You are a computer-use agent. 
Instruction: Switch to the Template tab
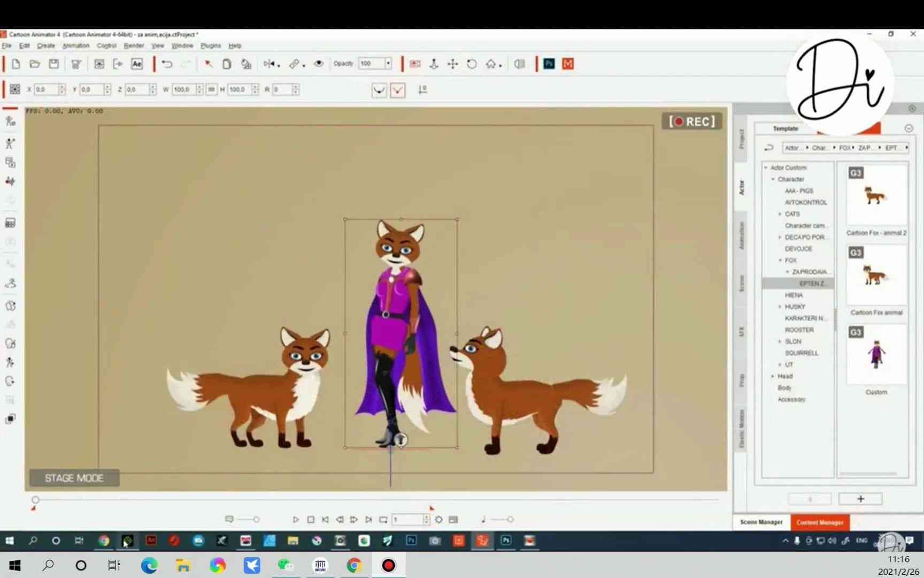click(785, 129)
